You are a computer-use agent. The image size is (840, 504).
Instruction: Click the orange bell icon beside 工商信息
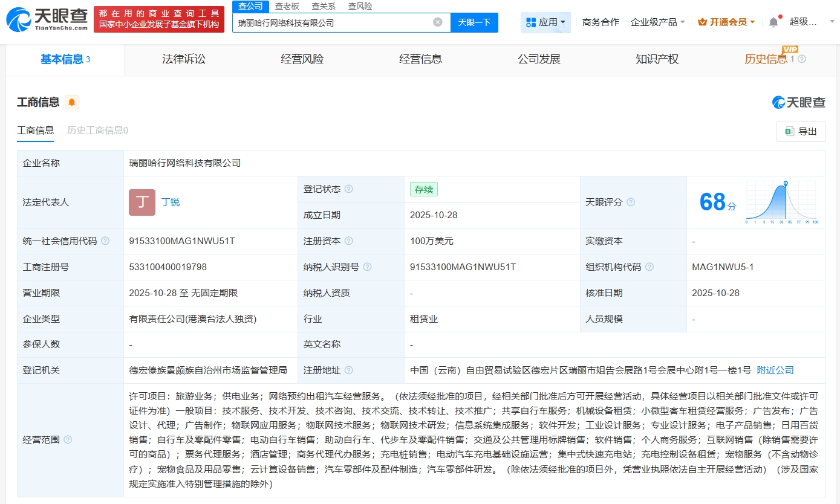(x=72, y=102)
